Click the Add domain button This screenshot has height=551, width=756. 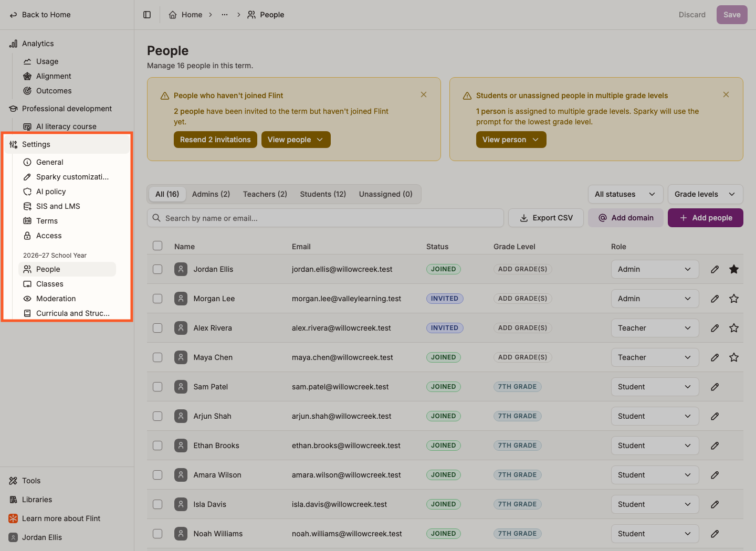pos(625,218)
